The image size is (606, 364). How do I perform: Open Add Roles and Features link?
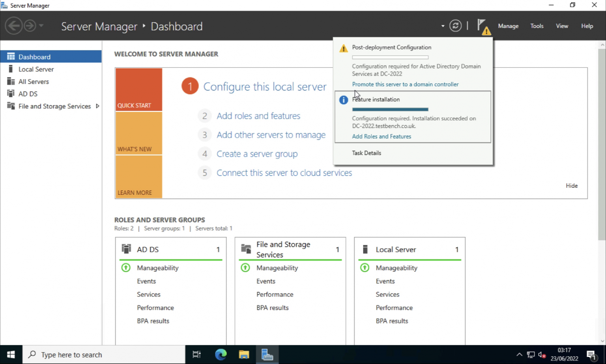[x=381, y=136]
